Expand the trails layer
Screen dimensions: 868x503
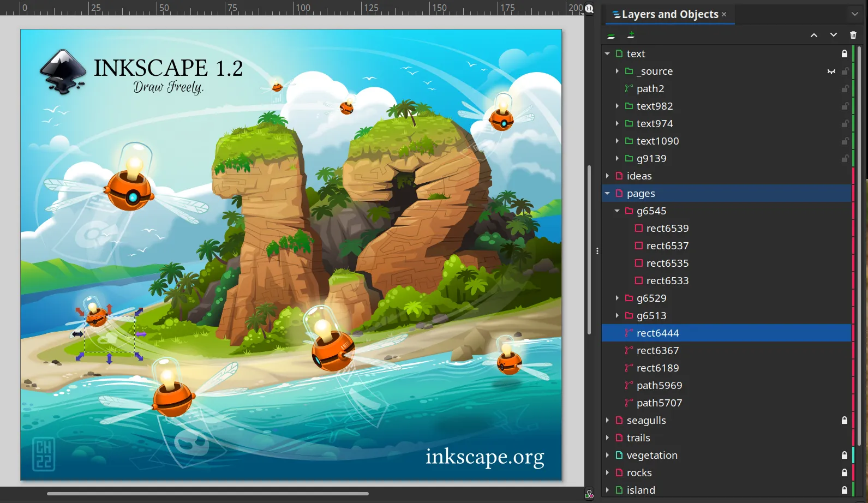coord(607,438)
